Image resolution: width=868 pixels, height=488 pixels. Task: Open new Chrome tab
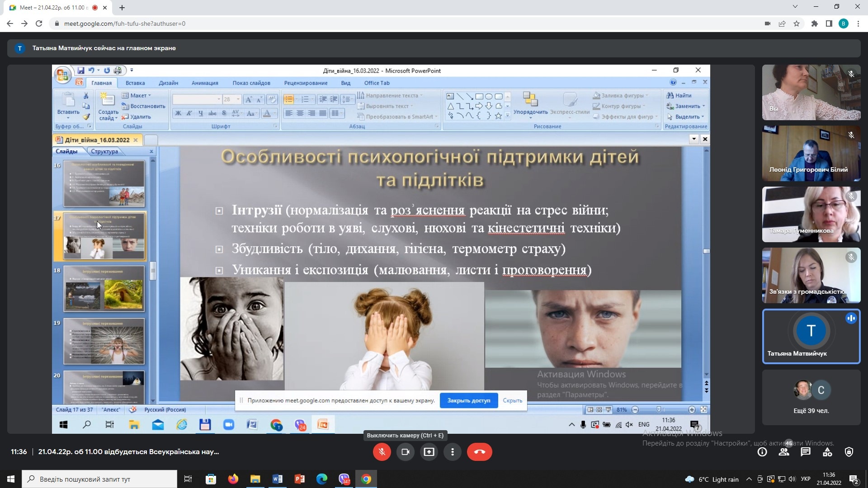[x=122, y=7]
